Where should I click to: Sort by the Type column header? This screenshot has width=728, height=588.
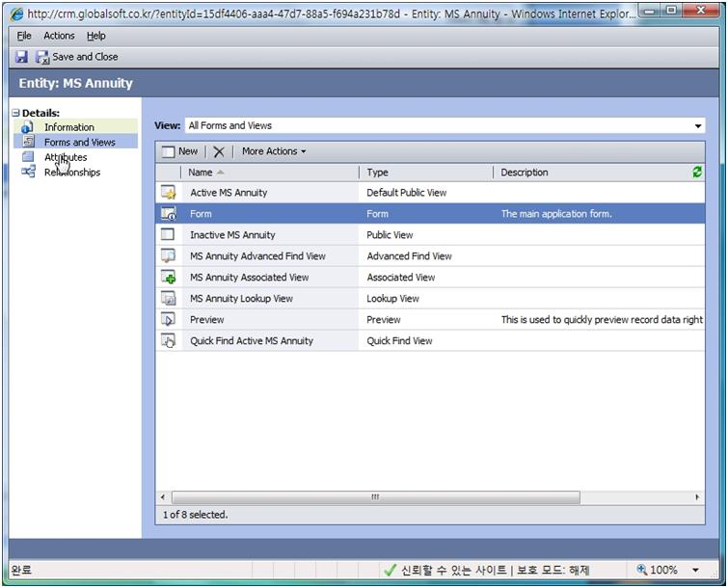377,173
